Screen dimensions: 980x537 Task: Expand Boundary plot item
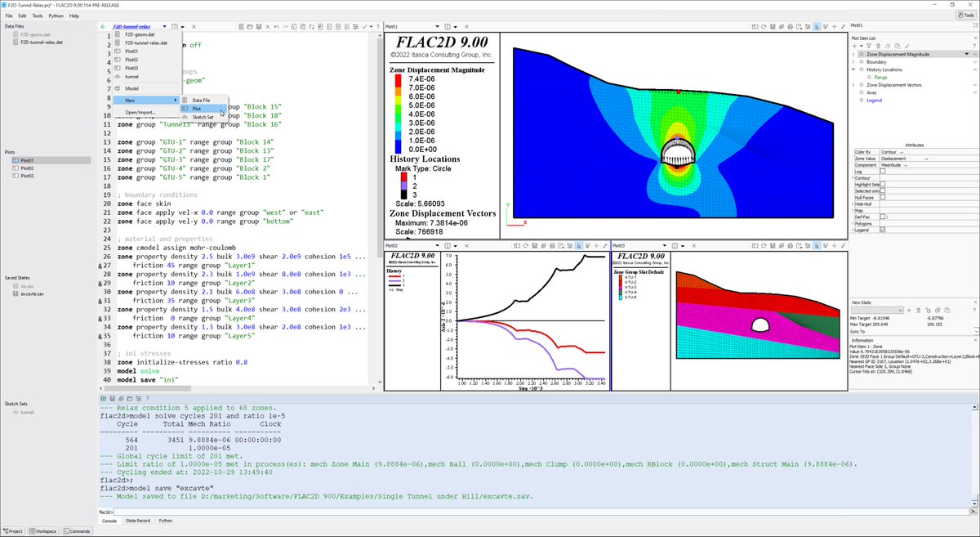click(x=853, y=62)
